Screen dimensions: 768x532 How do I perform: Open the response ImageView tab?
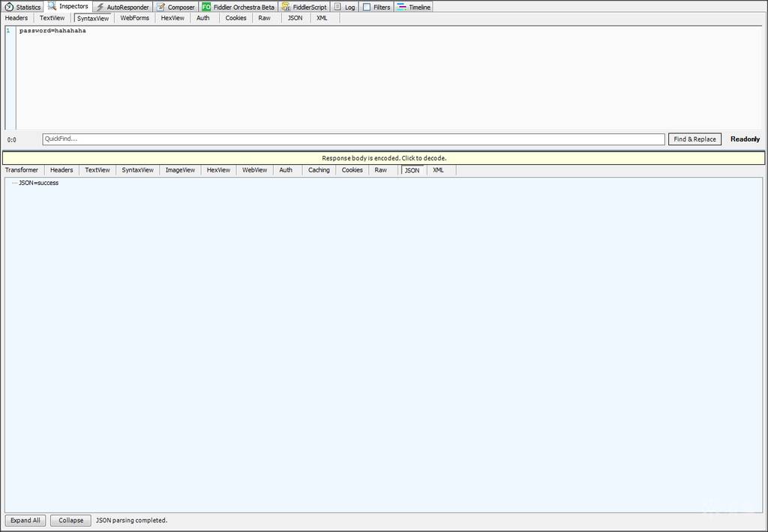click(x=180, y=170)
